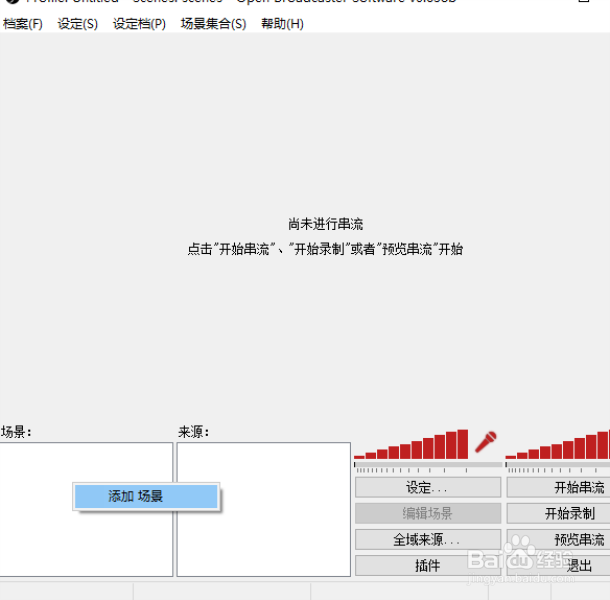This screenshot has width=610, height=600.
Task: Mute the microphone via red mic icon
Action: [486, 442]
